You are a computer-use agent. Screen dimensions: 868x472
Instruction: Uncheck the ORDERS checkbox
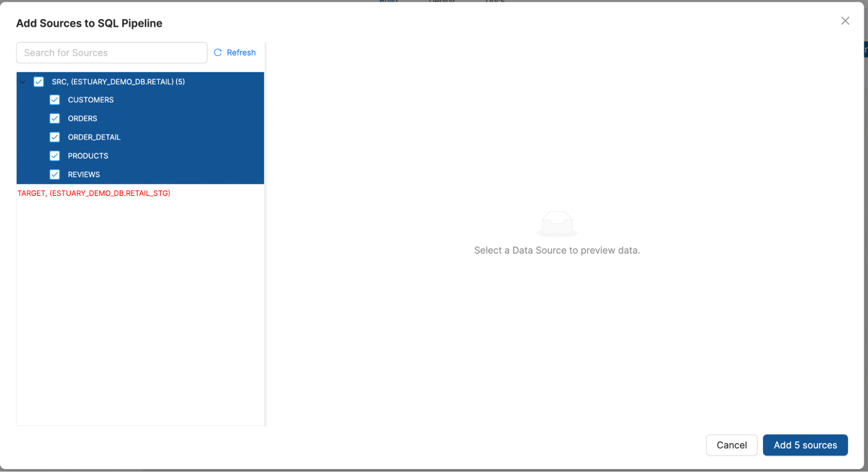(55, 118)
